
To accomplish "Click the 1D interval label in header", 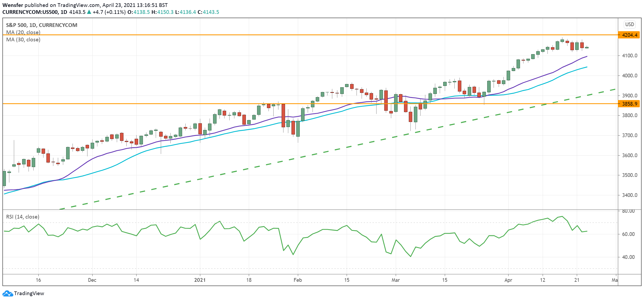I will (x=64, y=12).
